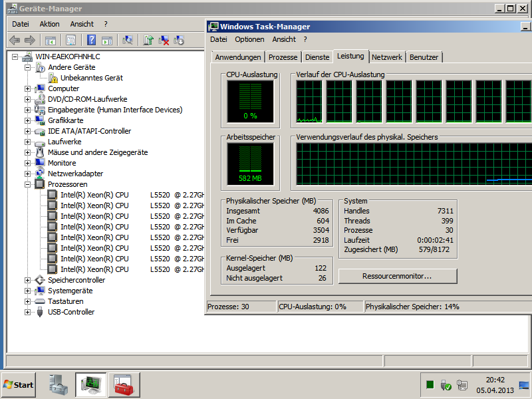Click the uninstall device icon with red X
Image resolution: width=532 pixels, height=399 pixels.
pos(164,40)
